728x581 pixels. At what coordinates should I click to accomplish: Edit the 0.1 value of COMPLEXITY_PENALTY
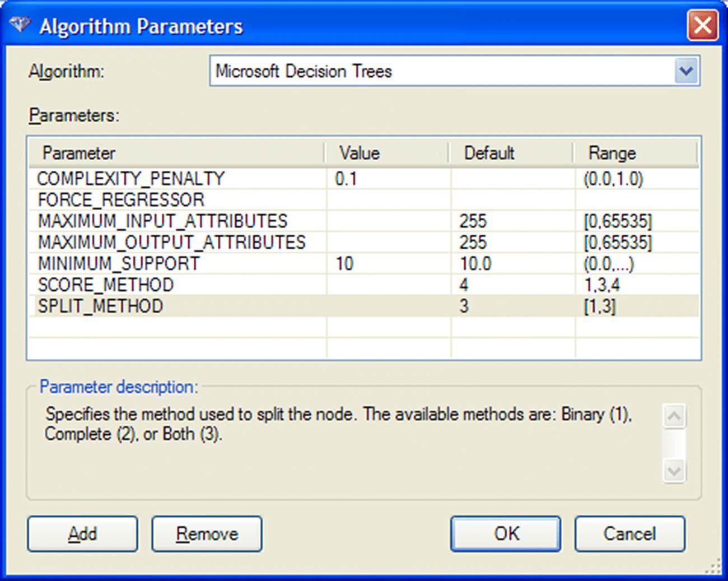tap(389, 179)
